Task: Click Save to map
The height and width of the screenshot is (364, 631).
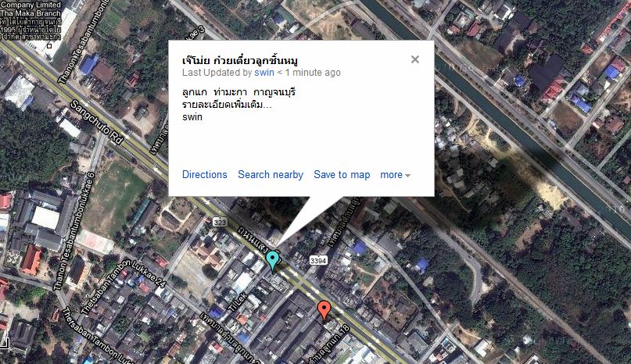Action: (x=342, y=174)
